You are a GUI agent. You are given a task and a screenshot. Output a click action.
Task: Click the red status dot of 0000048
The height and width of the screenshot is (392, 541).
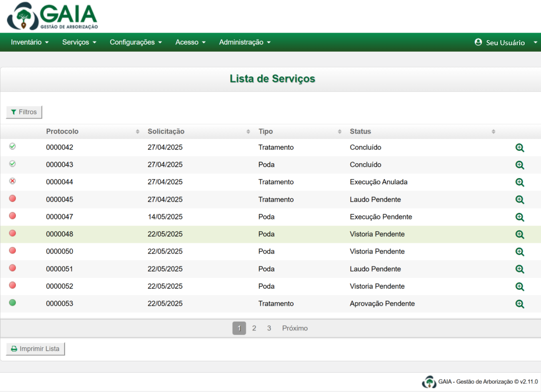click(12, 233)
